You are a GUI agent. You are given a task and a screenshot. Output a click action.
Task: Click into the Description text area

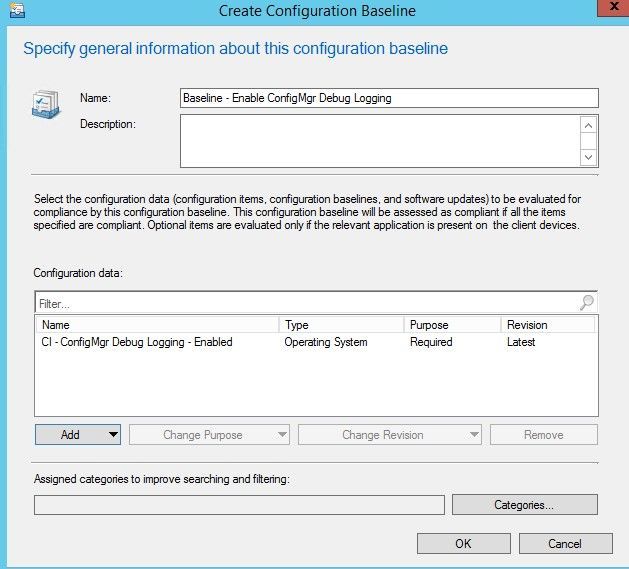379,141
